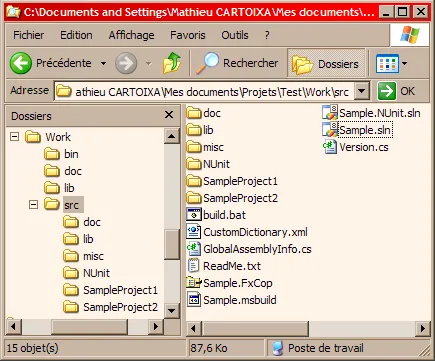Toggle the Dossiers folder pane button
The width and height of the screenshot is (435, 361).
click(326, 63)
